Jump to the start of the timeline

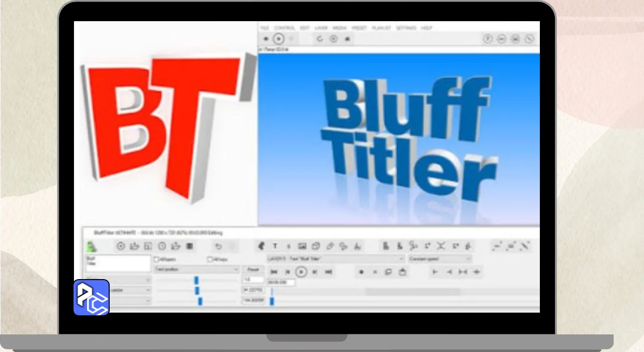click(x=274, y=272)
